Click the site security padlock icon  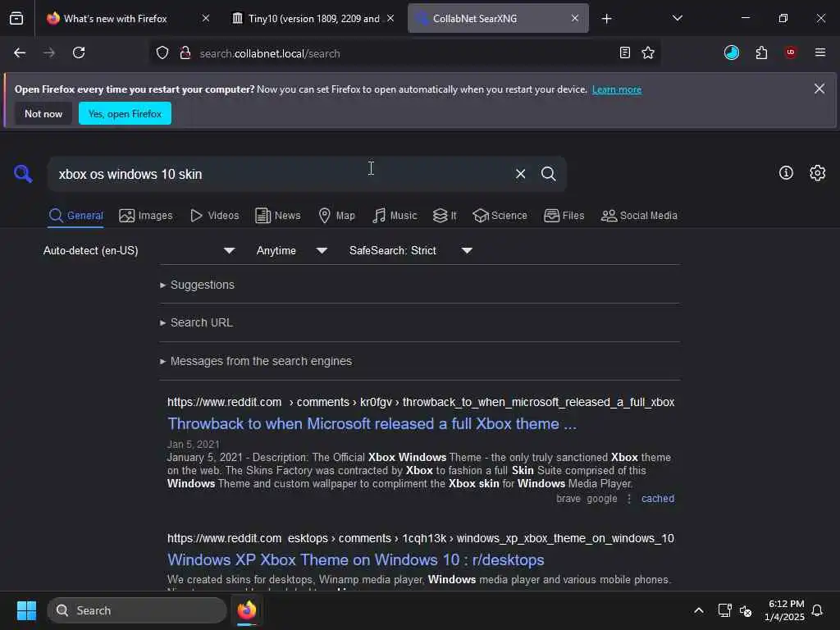tap(185, 52)
